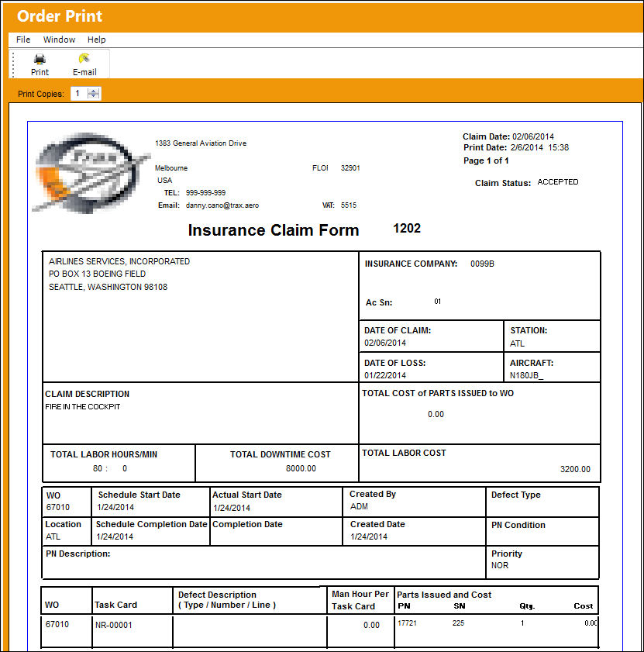Click zip code 32901
The image size is (644, 652).
(x=350, y=168)
